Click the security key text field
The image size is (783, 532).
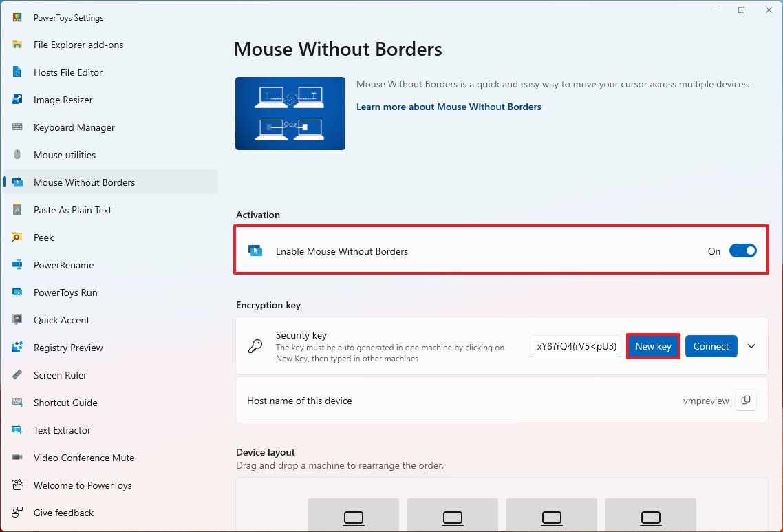pos(575,346)
